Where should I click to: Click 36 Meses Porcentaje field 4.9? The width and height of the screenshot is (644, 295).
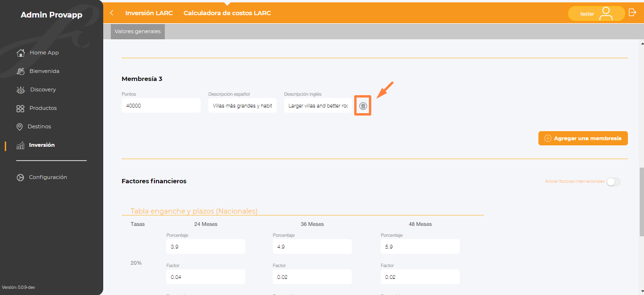312,247
